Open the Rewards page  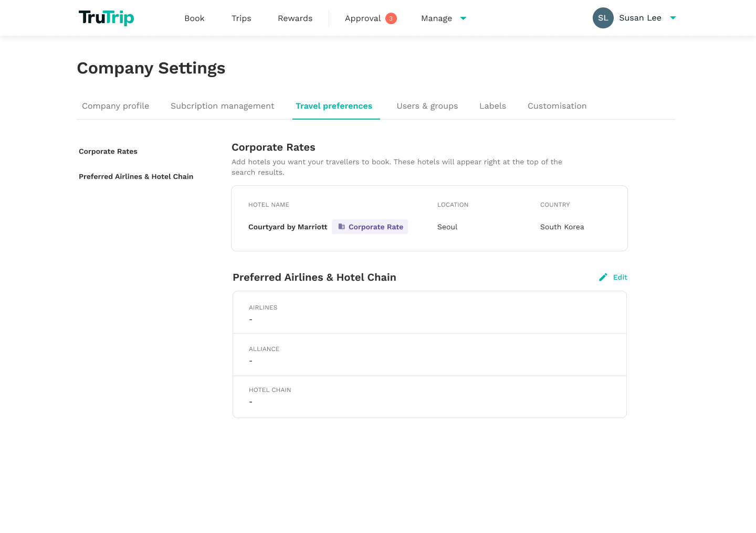click(x=295, y=18)
